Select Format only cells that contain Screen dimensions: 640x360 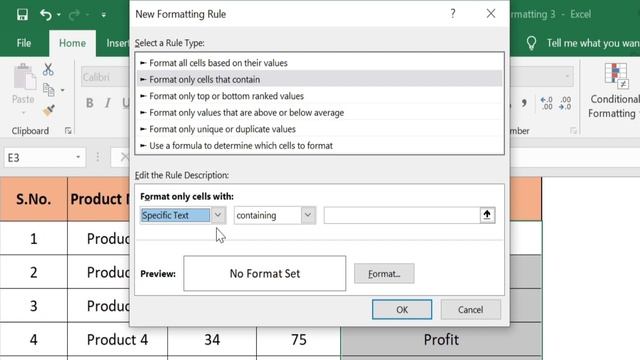point(319,79)
